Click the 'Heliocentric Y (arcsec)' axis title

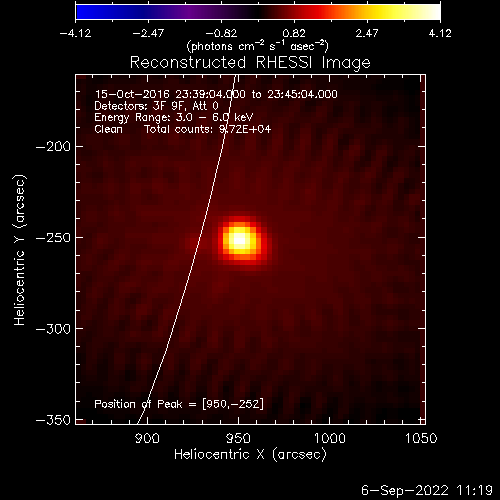(20, 249)
